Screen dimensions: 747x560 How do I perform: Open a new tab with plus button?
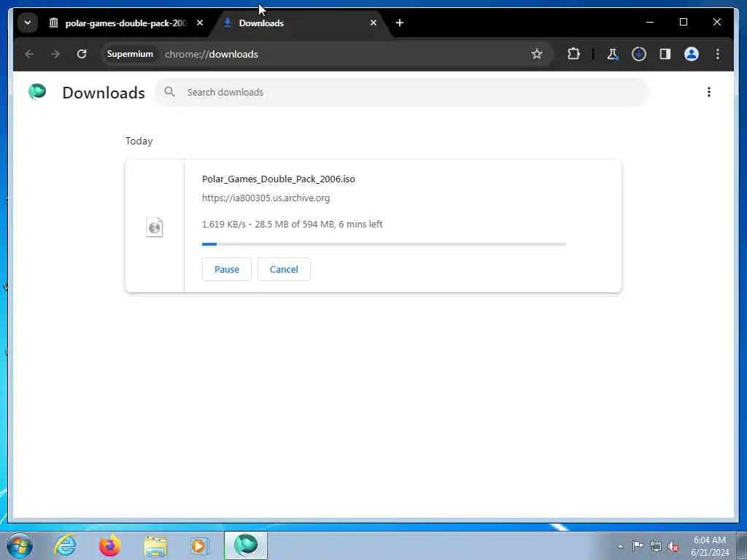pyautogui.click(x=400, y=23)
